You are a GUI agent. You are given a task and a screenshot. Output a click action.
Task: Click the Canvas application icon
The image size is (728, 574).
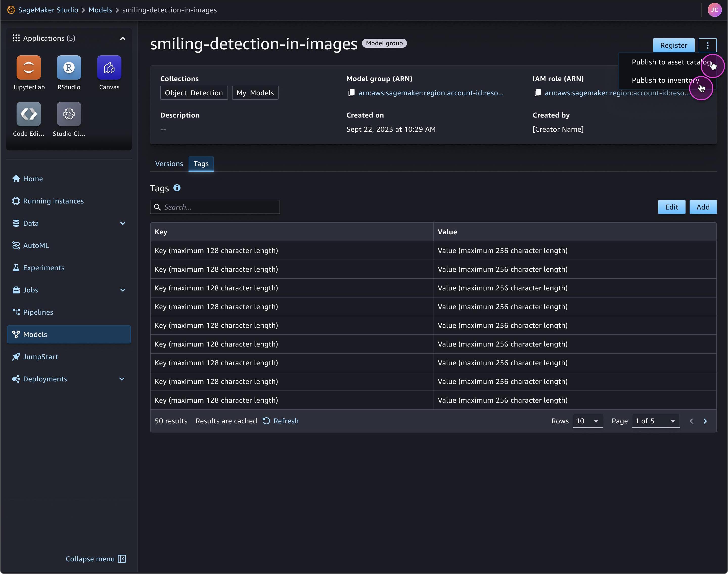[109, 67]
